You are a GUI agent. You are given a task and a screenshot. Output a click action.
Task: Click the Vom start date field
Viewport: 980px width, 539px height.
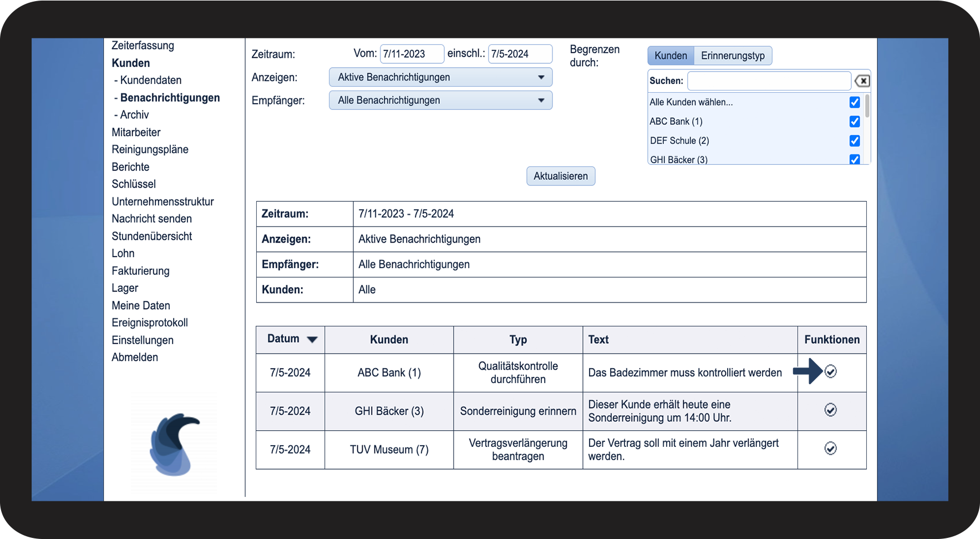click(412, 54)
